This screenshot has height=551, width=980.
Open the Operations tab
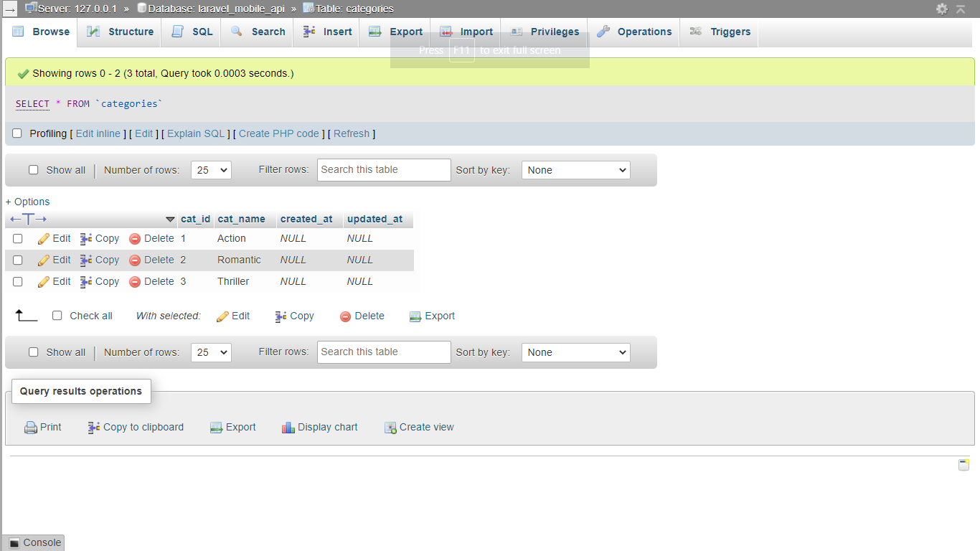[633, 32]
